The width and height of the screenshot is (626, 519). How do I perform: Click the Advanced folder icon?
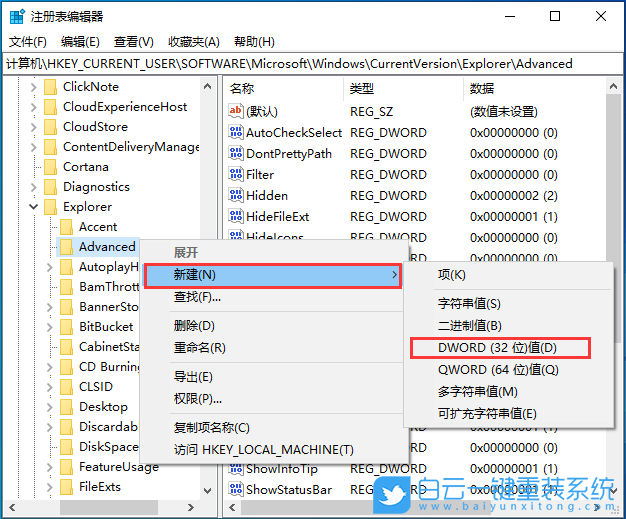tap(66, 247)
